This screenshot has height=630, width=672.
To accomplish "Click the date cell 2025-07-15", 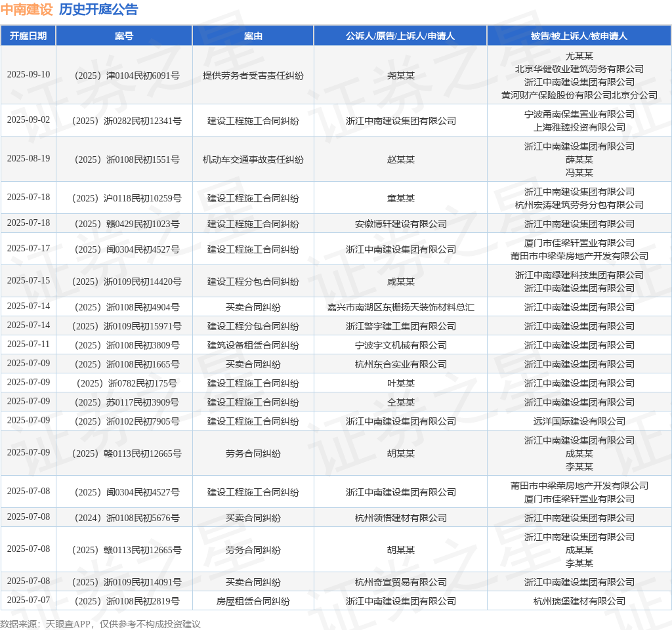I will 28,281.
